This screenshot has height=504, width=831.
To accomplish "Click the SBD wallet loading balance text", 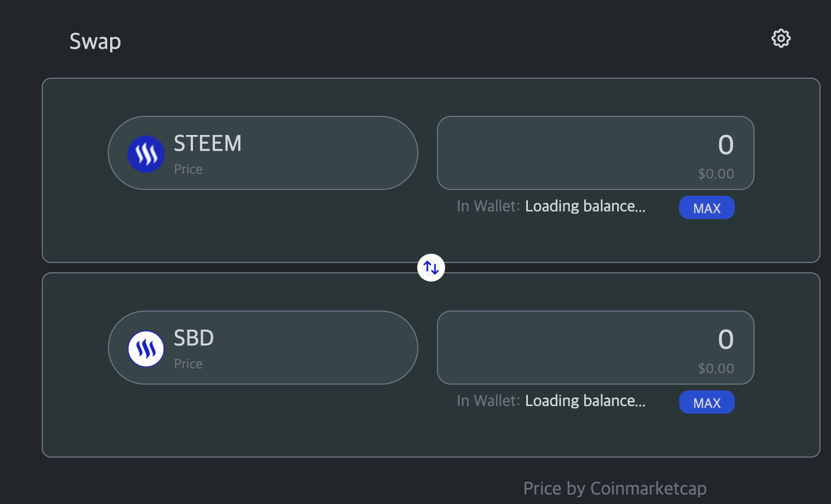I will tap(585, 401).
